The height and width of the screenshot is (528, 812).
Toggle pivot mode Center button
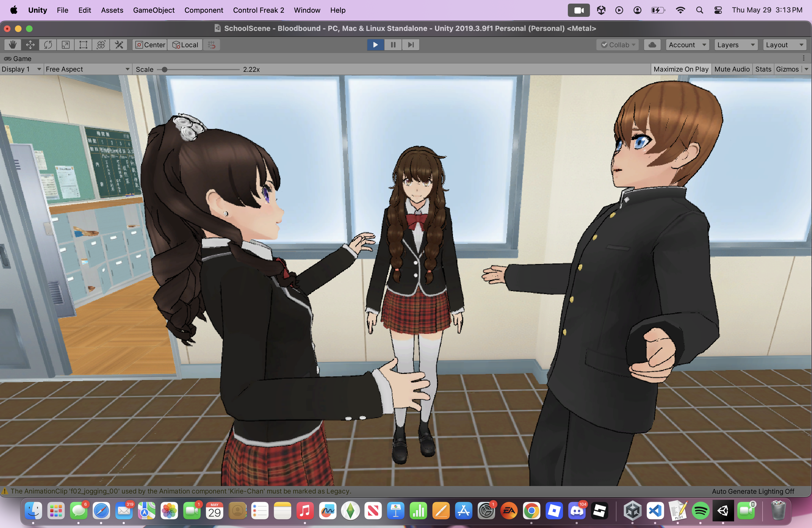150,45
